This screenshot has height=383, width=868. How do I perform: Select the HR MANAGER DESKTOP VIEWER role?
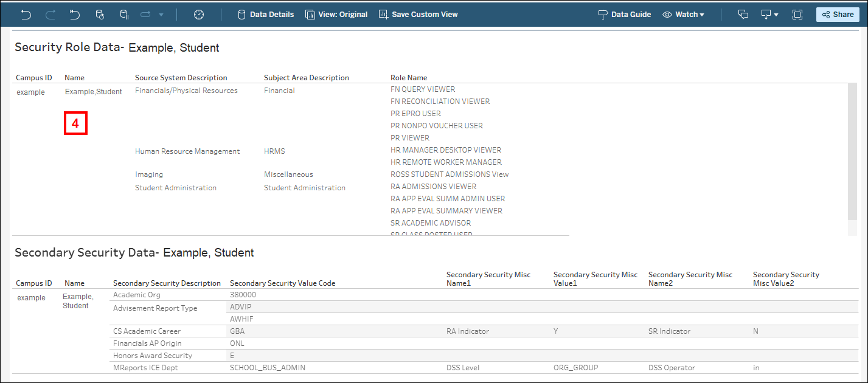446,150
